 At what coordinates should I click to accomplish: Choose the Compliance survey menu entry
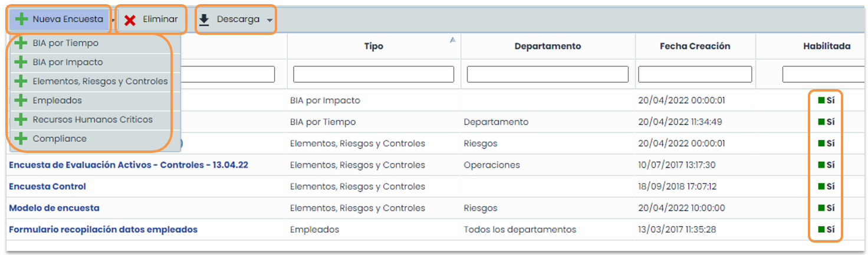[x=60, y=139]
